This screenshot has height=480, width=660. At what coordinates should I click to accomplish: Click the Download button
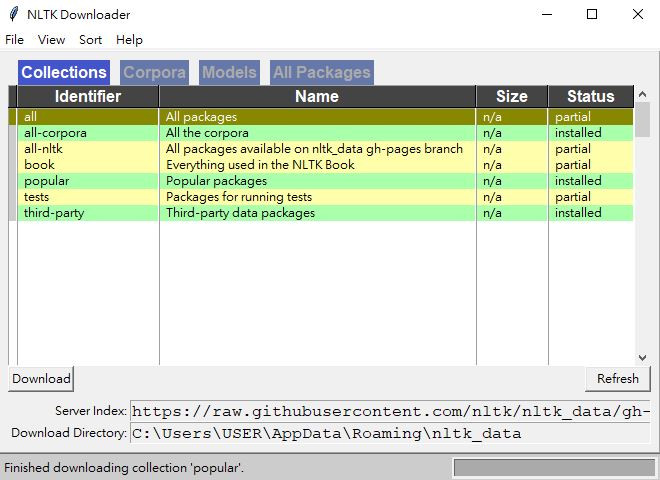41,379
